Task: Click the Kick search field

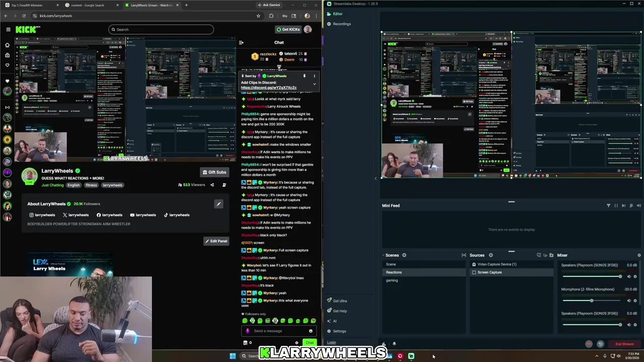Action: point(161,30)
